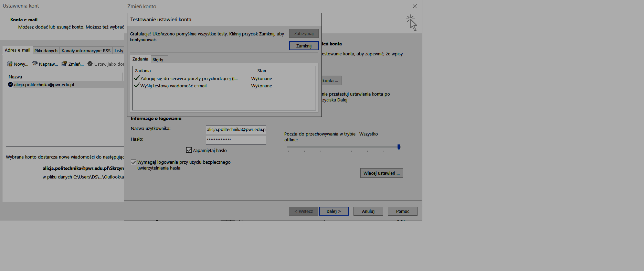
Task: Toggle the Zapamiętaj hasło checkbox
Action: (189, 150)
